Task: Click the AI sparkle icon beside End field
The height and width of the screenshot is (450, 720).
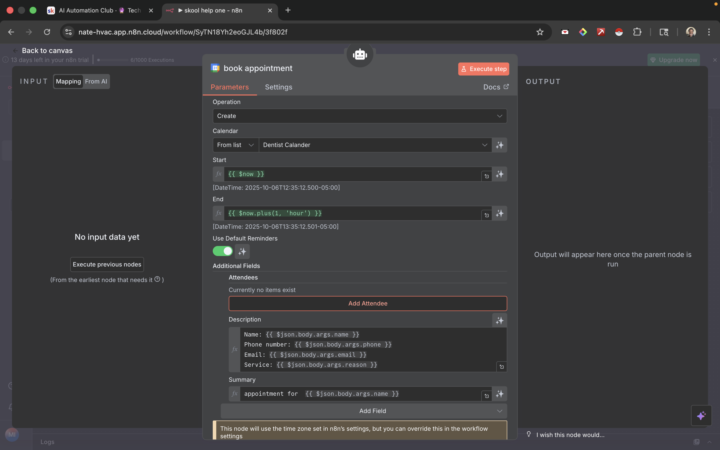Action: pyautogui.click(x=499, y=213)
